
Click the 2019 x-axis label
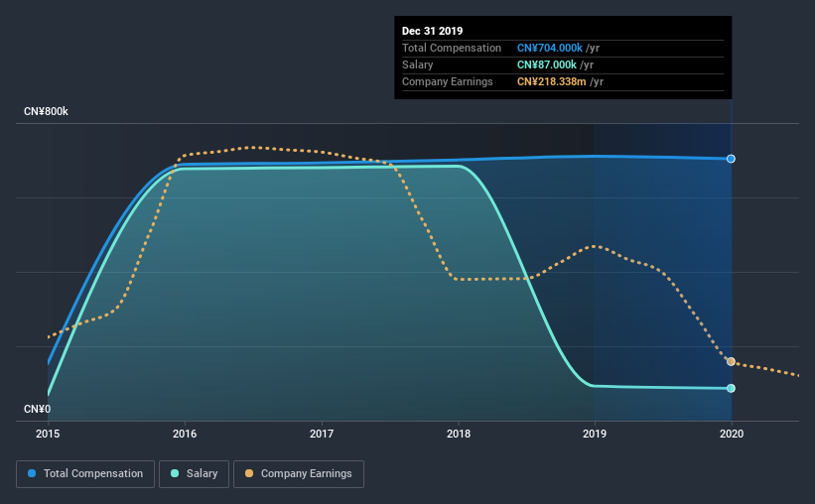(x=595, y=434)
